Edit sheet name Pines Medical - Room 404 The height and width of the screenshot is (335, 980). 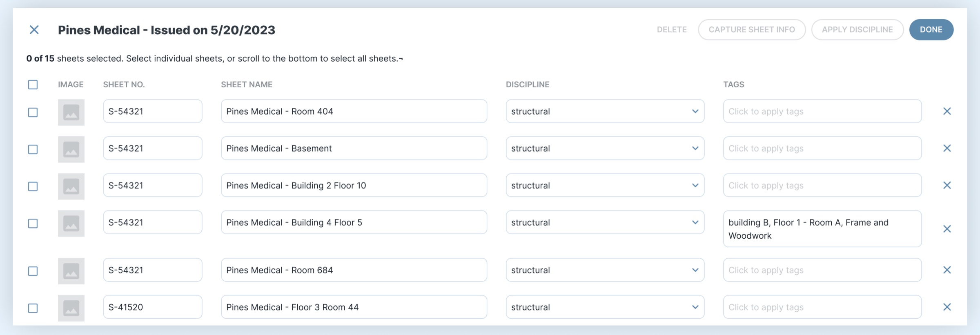[x=354, y=111]
